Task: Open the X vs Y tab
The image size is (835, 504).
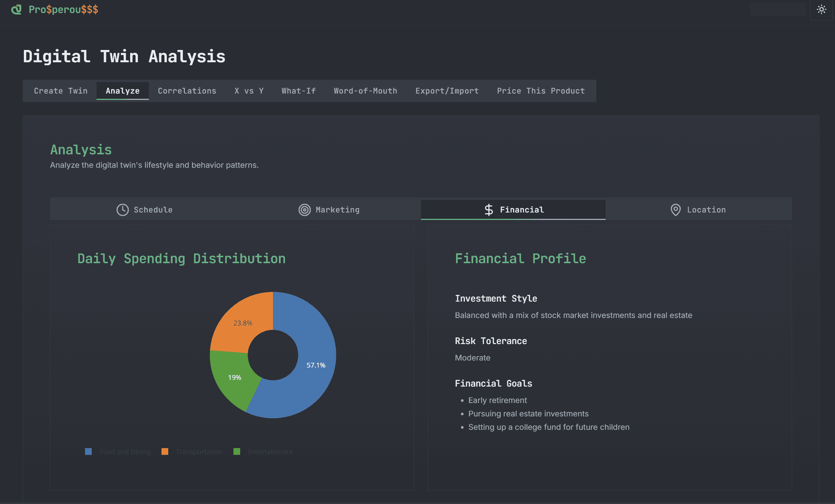Action: pos(249,91)
